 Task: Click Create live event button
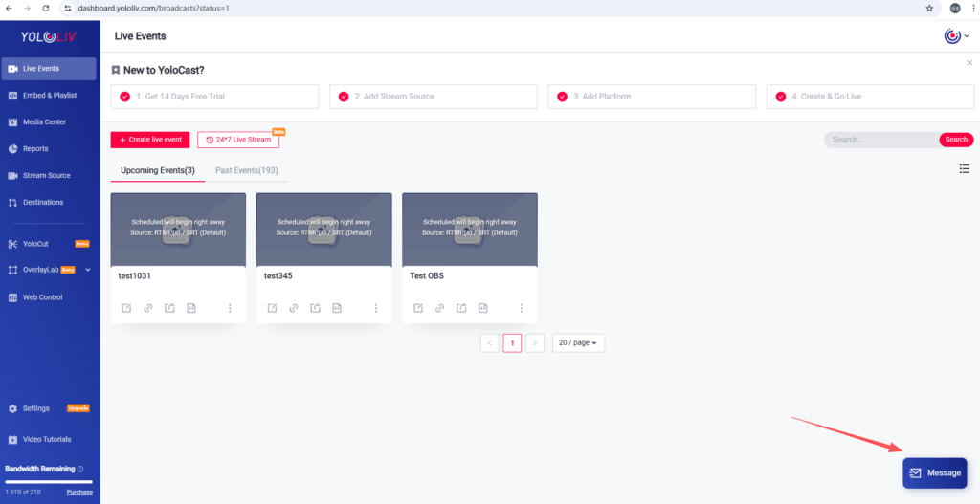[x=150, y=140]
